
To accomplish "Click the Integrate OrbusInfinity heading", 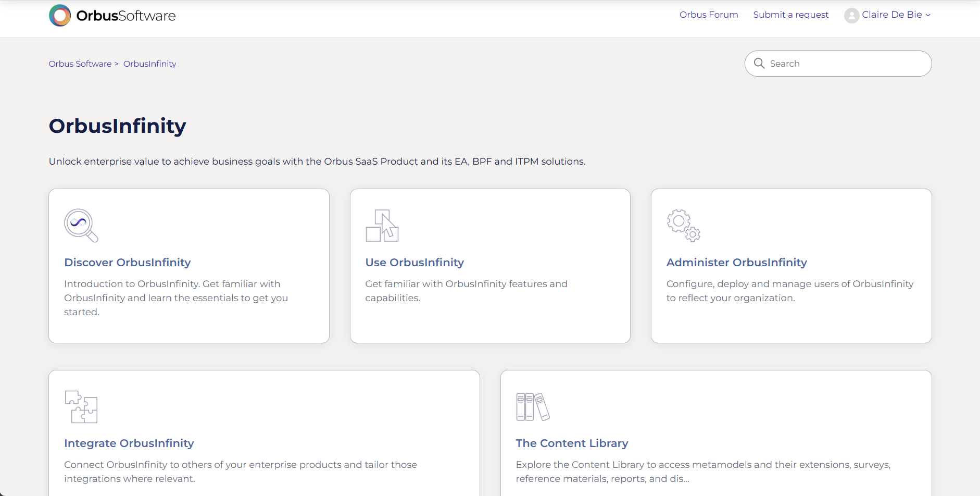I will [x=129, y=443].
